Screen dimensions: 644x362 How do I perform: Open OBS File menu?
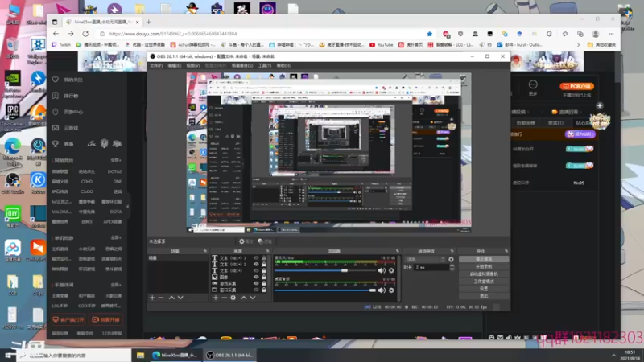click(x=156, y=66)
